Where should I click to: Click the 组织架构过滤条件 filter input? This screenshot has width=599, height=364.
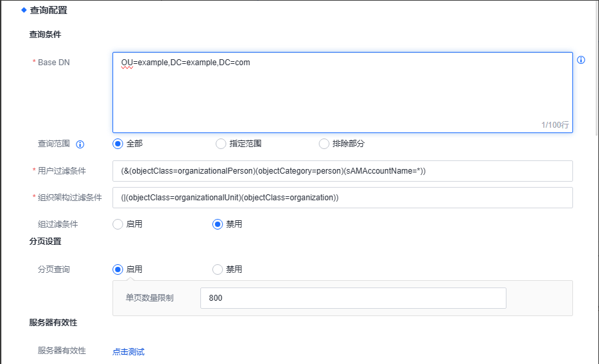pyautogui.click(x=342, y=198)
